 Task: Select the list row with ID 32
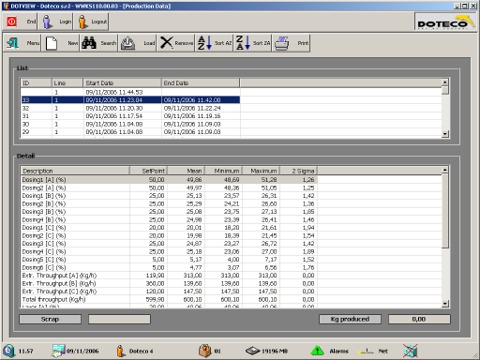(x=130, y=108)
